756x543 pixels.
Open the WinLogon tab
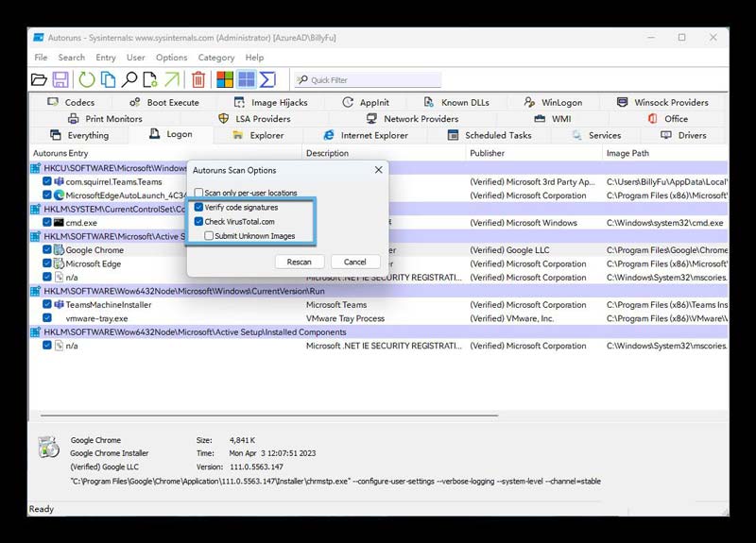(x=553, y=102)
